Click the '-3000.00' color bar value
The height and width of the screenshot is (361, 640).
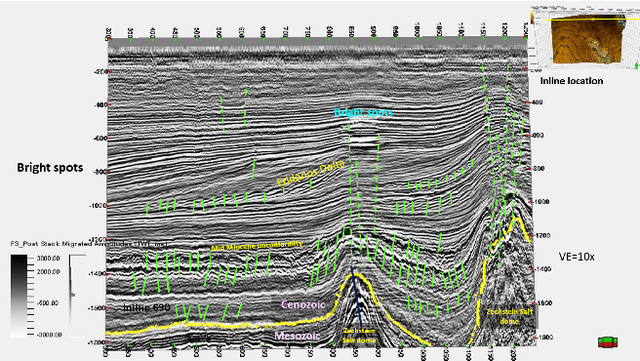pos(48,334)
